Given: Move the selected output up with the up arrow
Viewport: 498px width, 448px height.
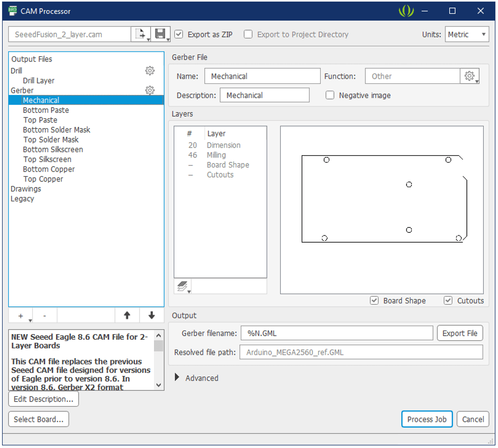Looking at the screenshot, I should click(127, 315).
